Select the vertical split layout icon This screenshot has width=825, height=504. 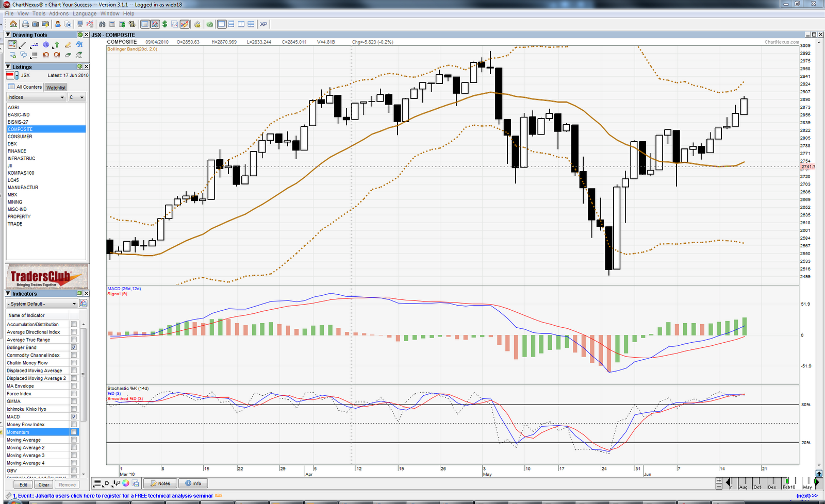pos(241,24)
